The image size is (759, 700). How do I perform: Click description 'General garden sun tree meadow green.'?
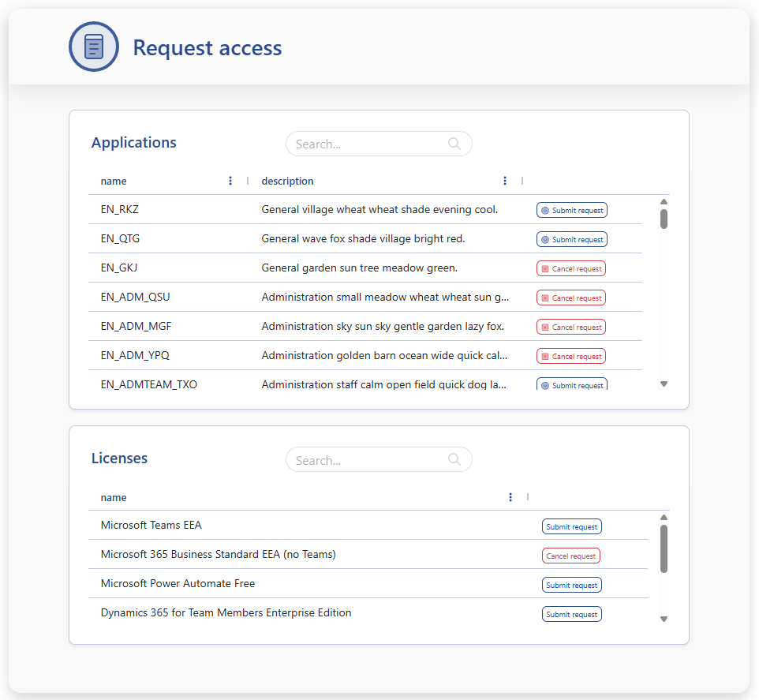tap(360, 268)
